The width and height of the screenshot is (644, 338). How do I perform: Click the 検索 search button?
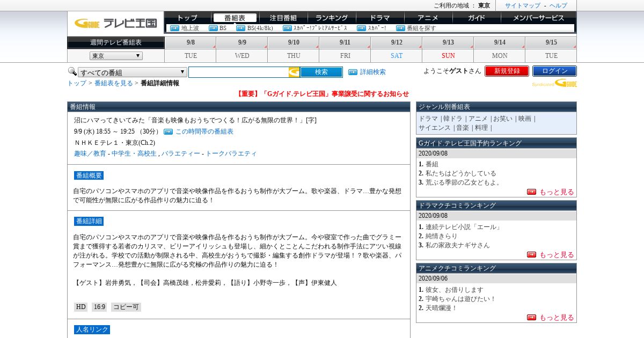click(321, 72)
